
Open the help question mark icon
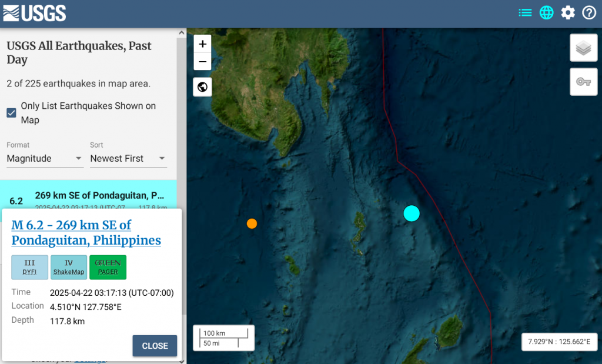[589, 13]
